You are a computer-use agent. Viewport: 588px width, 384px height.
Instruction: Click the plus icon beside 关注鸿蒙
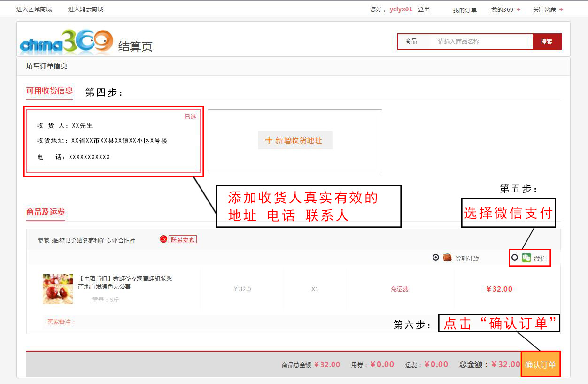tap(561, 9)
